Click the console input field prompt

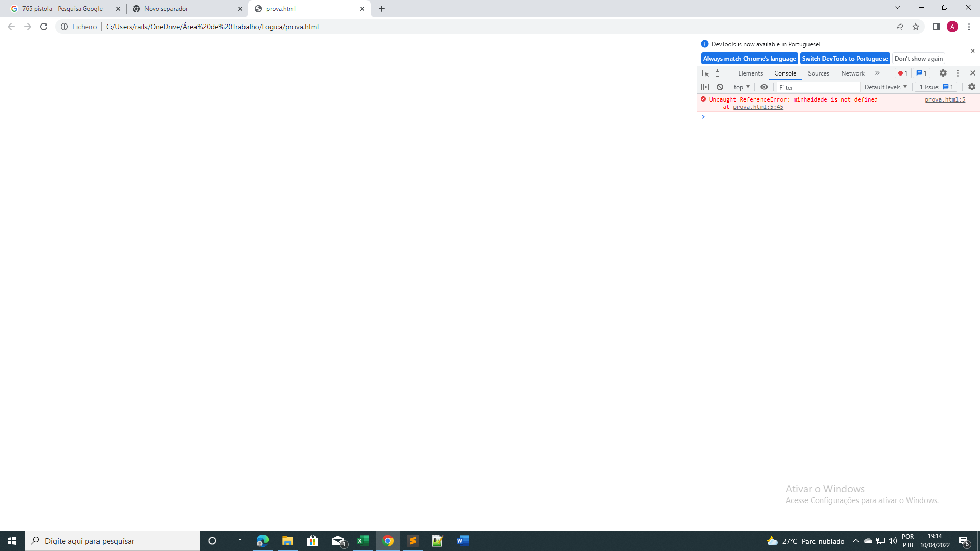click(x=709, y=116)
